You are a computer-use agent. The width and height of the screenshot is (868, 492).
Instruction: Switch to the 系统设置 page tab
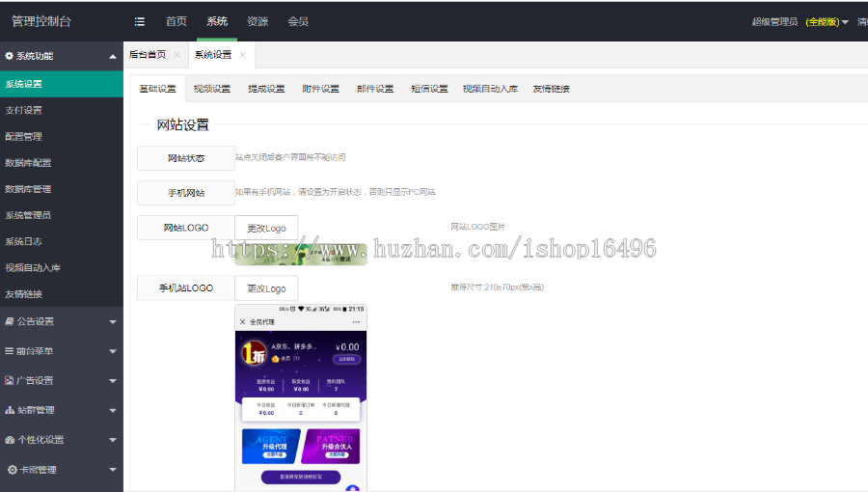click(x=213, y=55)
